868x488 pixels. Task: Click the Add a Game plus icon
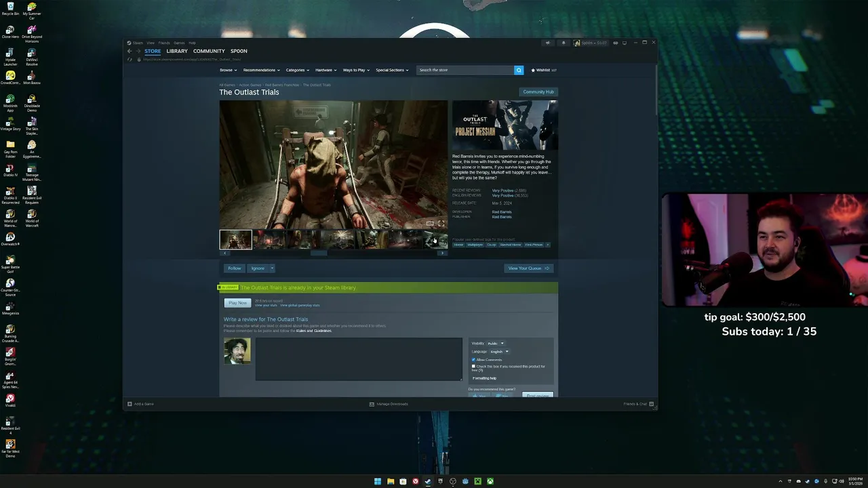click(130, 404)
